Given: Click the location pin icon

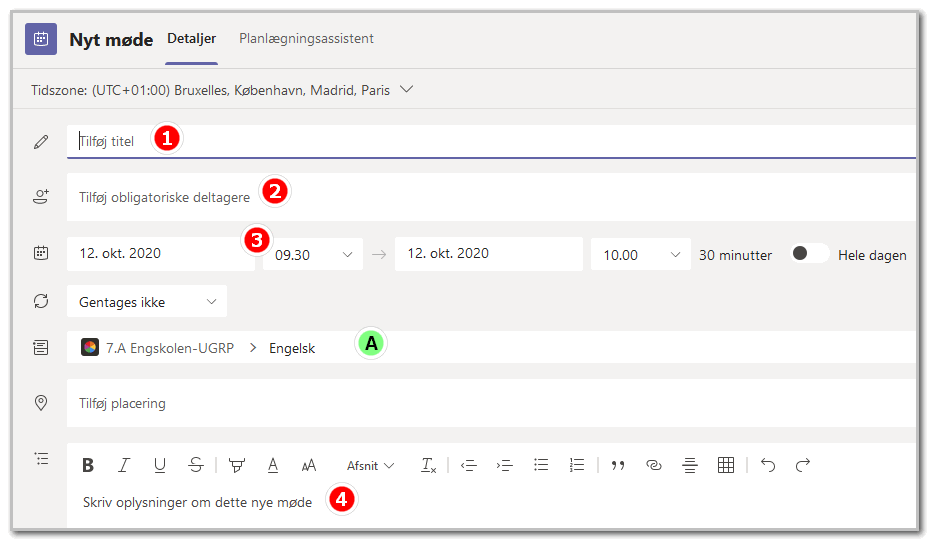Looking at the screenshot, I should pos(41,403).
